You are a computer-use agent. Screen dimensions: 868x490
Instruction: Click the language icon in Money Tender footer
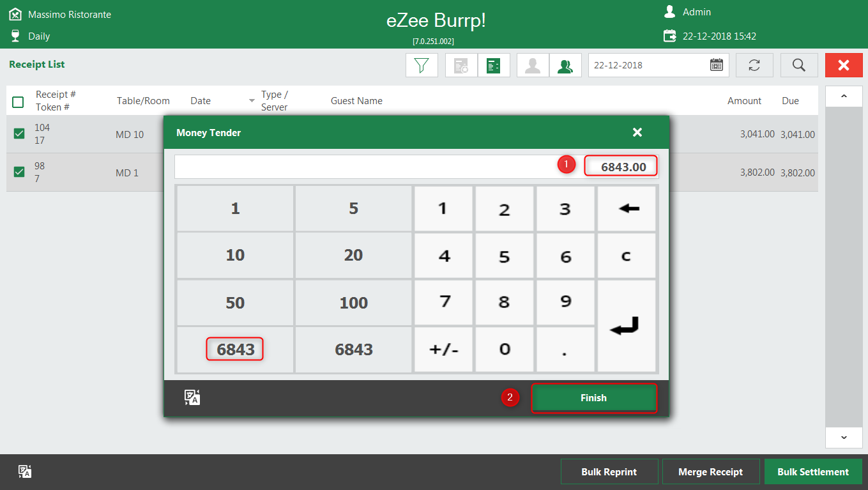(x=192, y=397)
